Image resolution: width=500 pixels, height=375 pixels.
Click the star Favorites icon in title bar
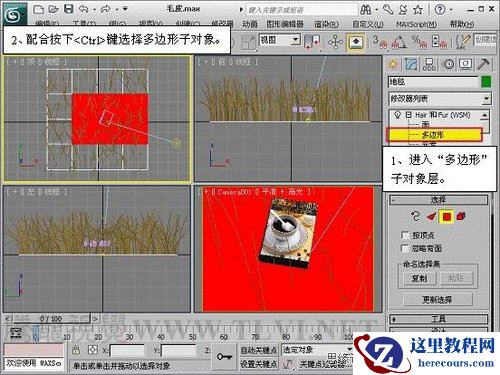[418, 10]
